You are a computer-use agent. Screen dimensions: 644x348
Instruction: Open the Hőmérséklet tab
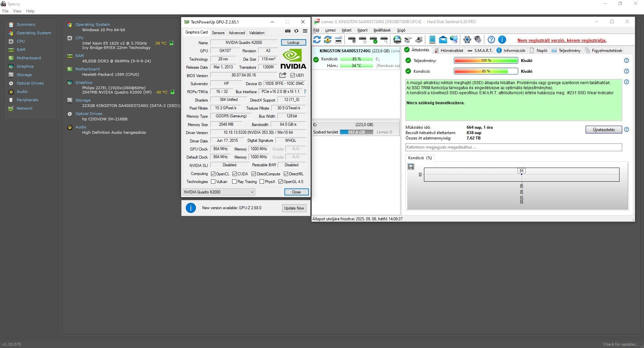click(x=448, y=51)
